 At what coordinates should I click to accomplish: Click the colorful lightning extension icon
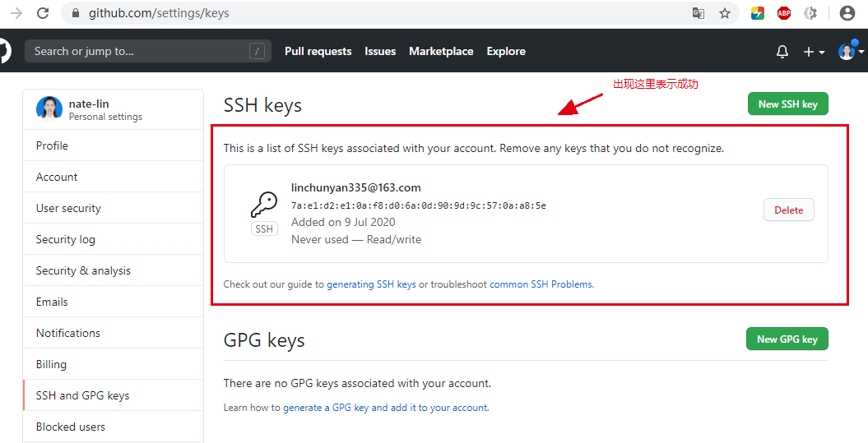click(x=758, y=13)
